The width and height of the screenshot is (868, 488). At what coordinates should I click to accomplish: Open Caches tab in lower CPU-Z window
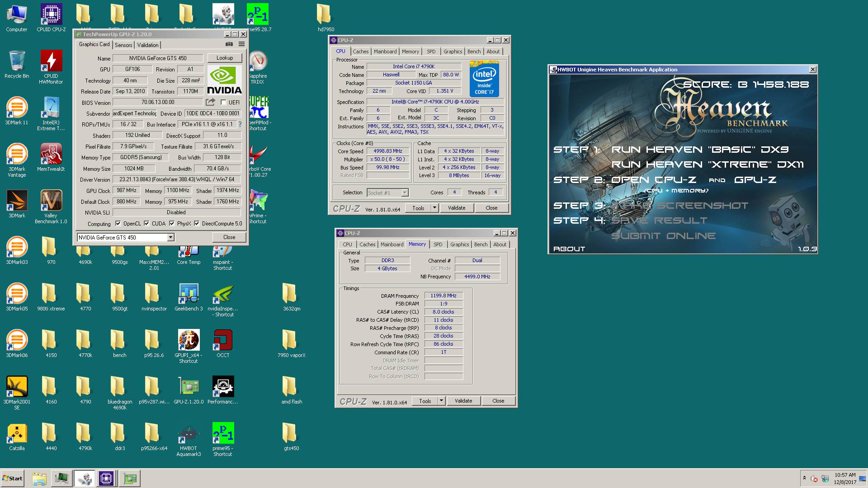click(x=367, y=244)
